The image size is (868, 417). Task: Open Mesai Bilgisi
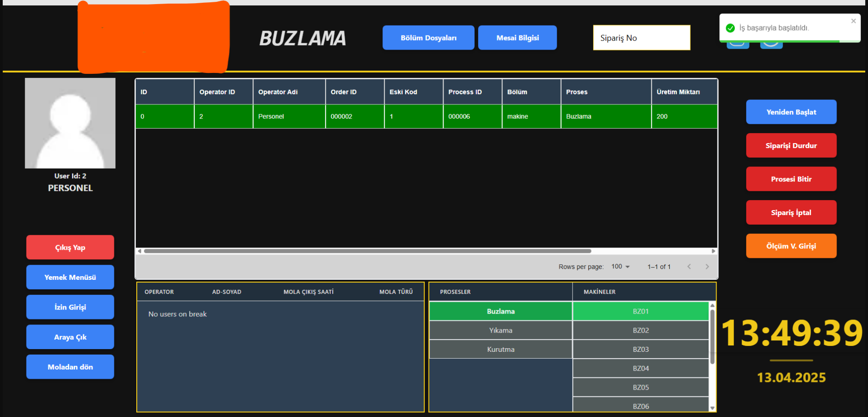(517, 38)
